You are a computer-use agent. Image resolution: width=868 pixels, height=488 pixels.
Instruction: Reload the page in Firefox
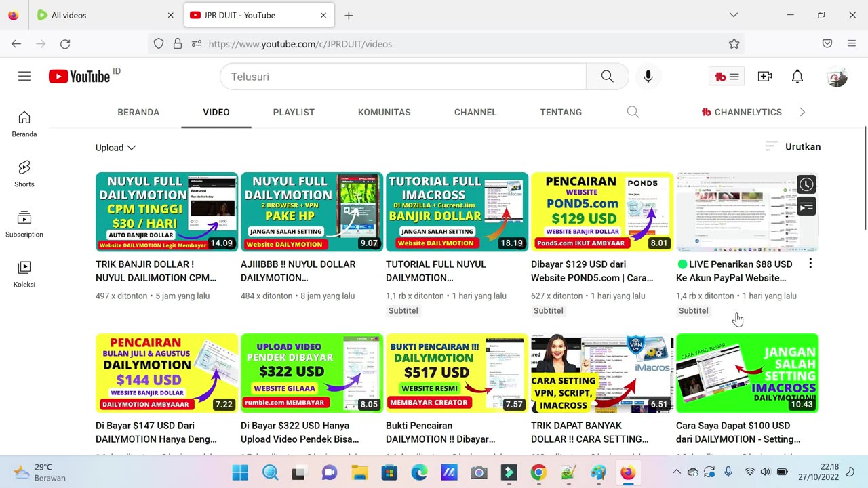click(x=65, y=44)
